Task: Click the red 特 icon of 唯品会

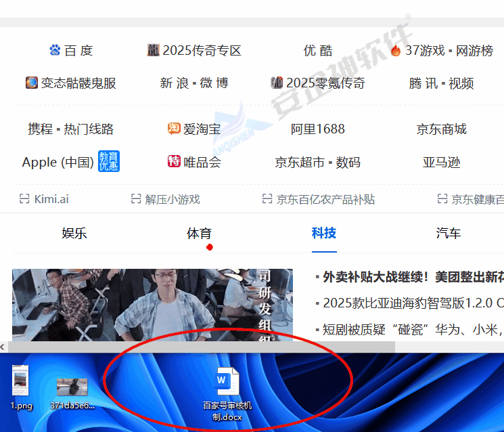Action: (174, 161)
